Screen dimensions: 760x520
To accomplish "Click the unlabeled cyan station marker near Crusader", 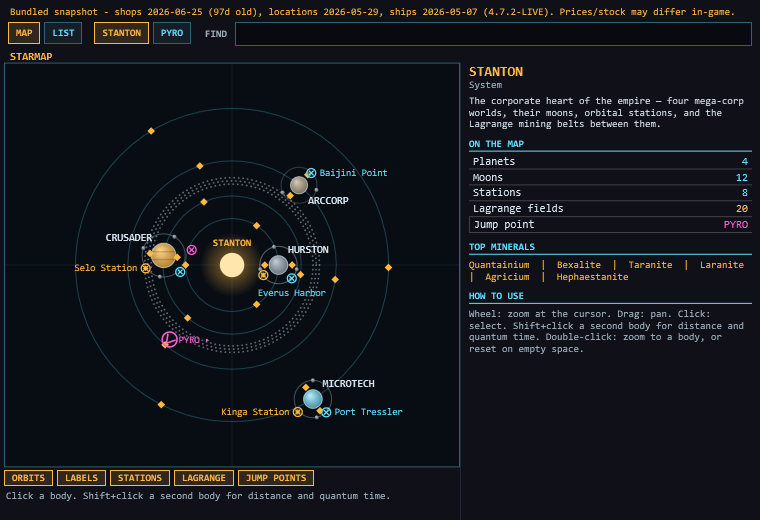I will pos(180,272).
